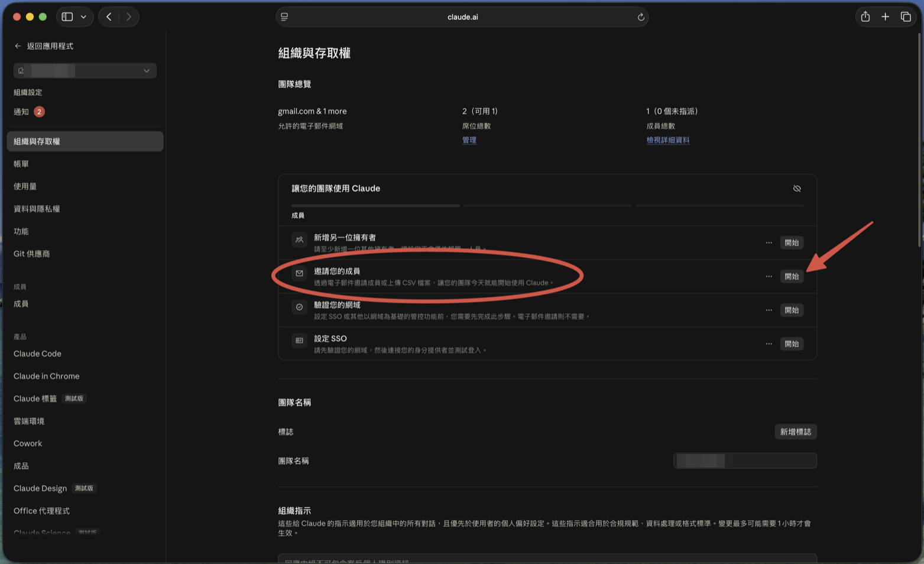The image size is (924, 564).
Task: Click the 團隊名稱 input field
Action: (x=745, y=461)
